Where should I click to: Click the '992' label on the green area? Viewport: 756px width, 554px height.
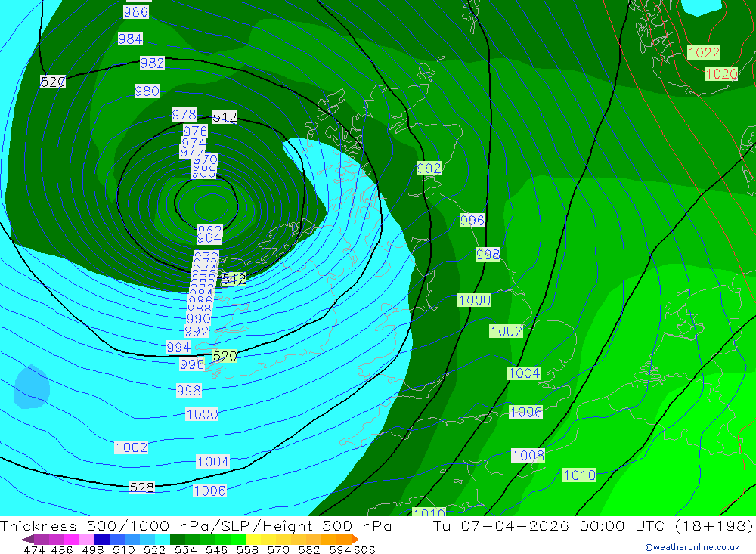pos(429,169)
